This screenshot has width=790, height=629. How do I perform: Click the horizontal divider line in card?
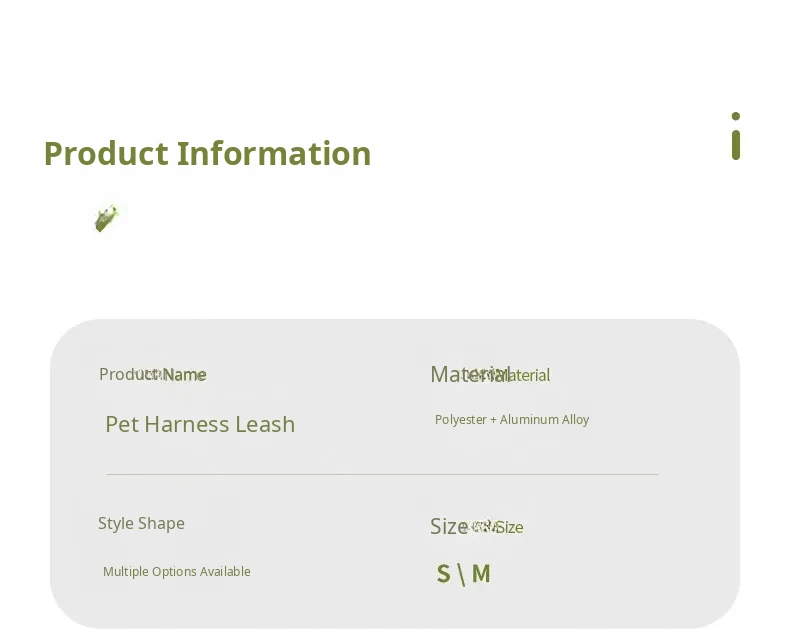381,474
